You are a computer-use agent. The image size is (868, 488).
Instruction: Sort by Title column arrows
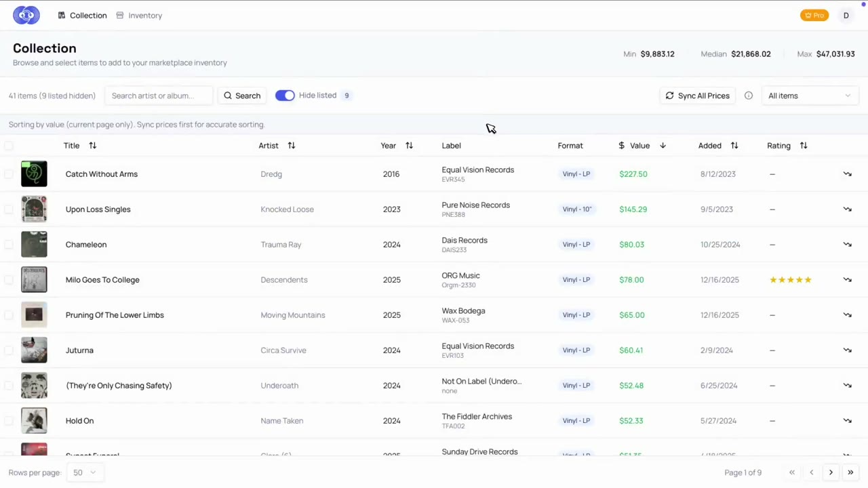click(x=93, y=146)
